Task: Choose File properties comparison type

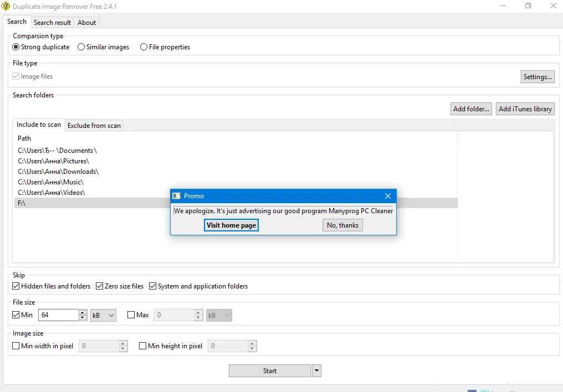Action: (144, 47)
